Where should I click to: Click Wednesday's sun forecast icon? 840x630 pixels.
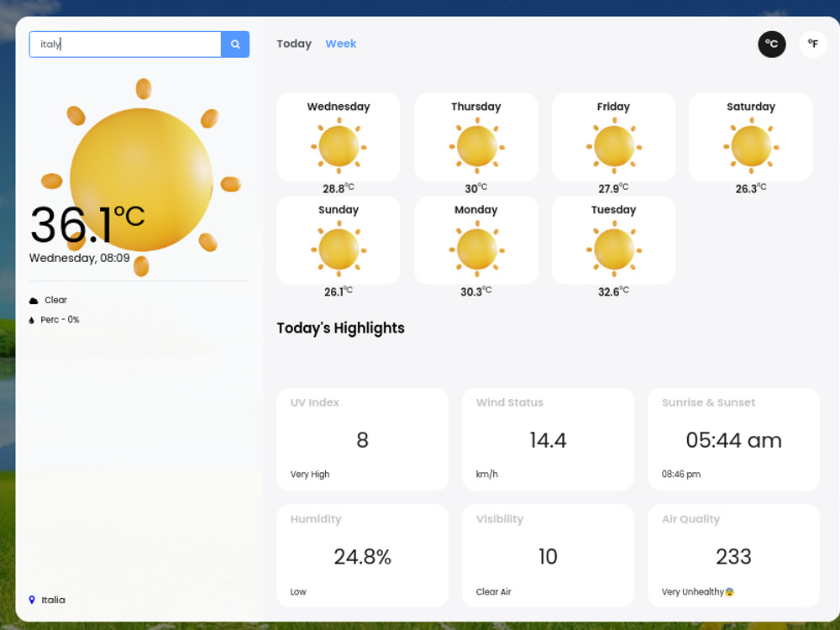pyautogui.click(x=339, y=146)
